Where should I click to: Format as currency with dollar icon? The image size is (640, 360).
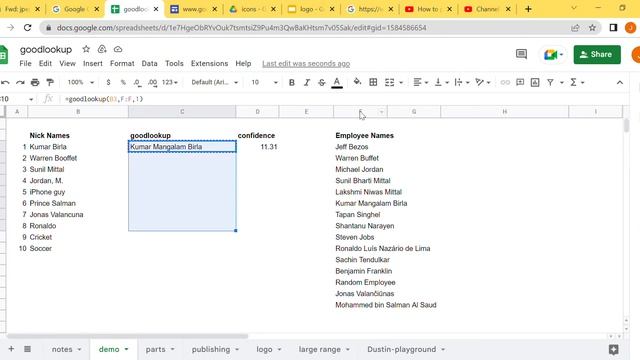click(108, 82)
